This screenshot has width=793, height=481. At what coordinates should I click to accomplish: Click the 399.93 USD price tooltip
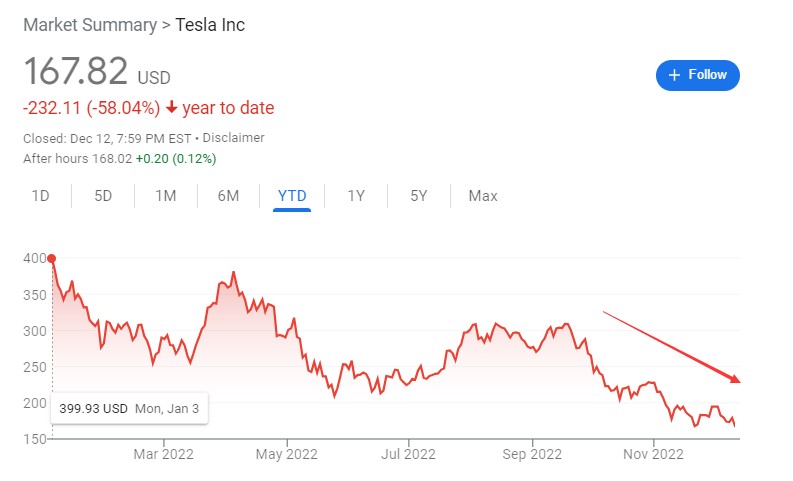[x=129, y=408]
